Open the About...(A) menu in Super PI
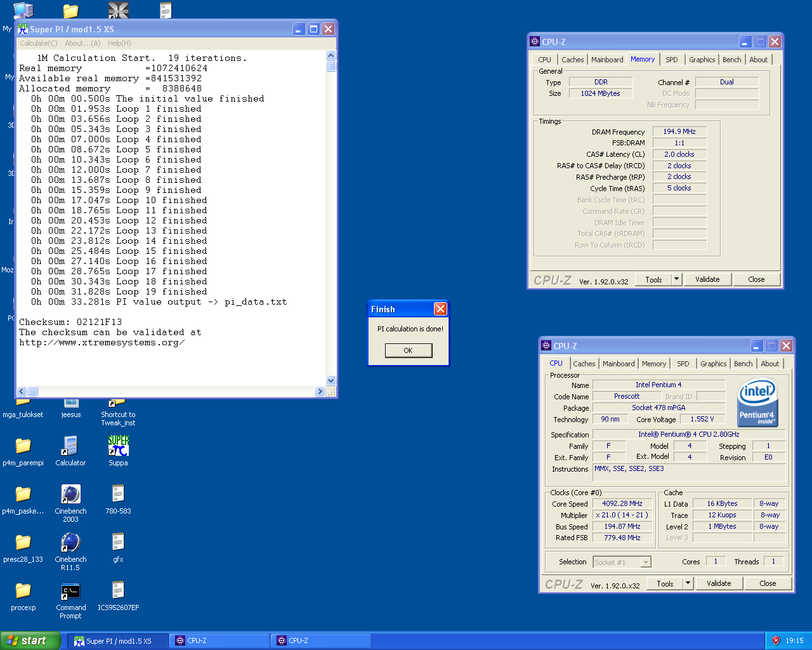The height and width of the screenshot is (650, 812). 82,43
